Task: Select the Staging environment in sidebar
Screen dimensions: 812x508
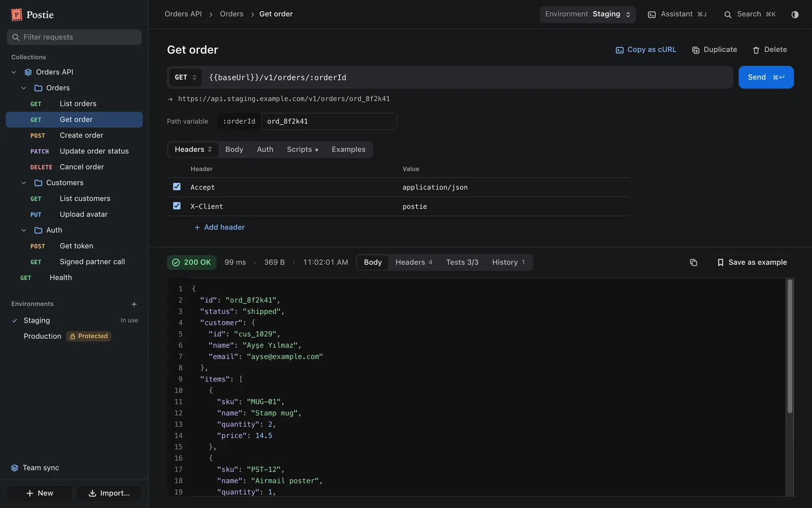Action: point(74,321)
